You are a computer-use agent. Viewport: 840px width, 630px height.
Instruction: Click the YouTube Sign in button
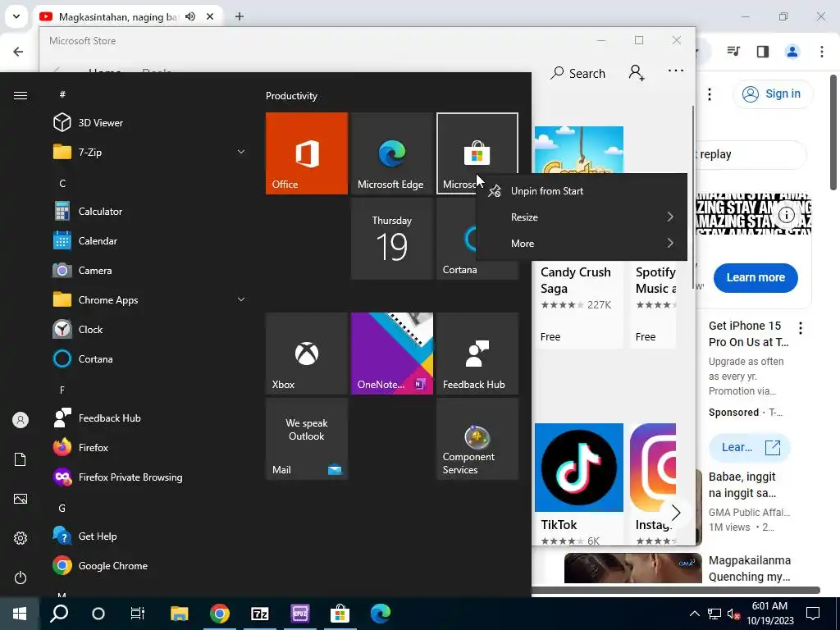[773, 94]
